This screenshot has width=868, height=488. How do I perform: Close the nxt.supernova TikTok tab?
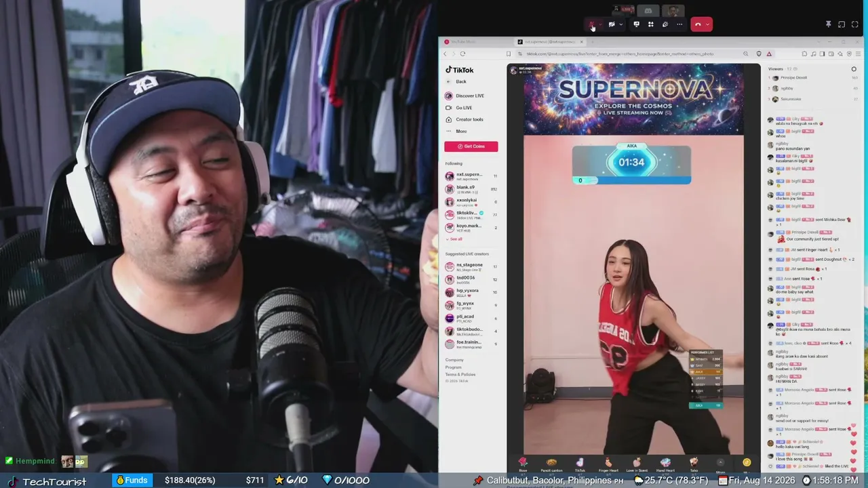[581, 42]
